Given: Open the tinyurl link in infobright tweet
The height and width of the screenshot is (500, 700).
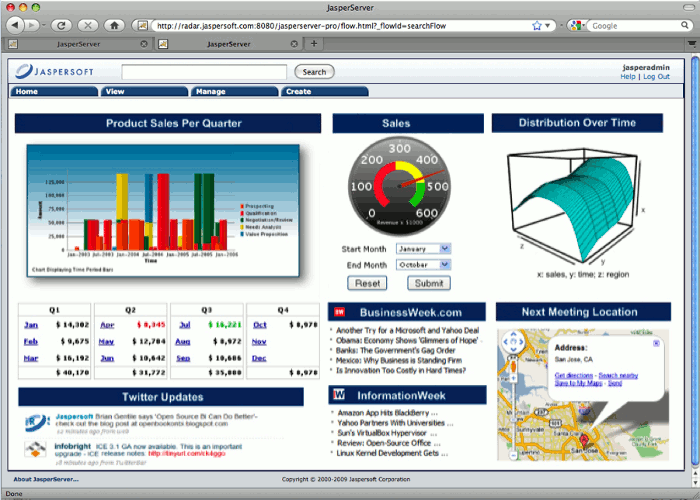Looking at the screenshot, I should pos(187,454).
